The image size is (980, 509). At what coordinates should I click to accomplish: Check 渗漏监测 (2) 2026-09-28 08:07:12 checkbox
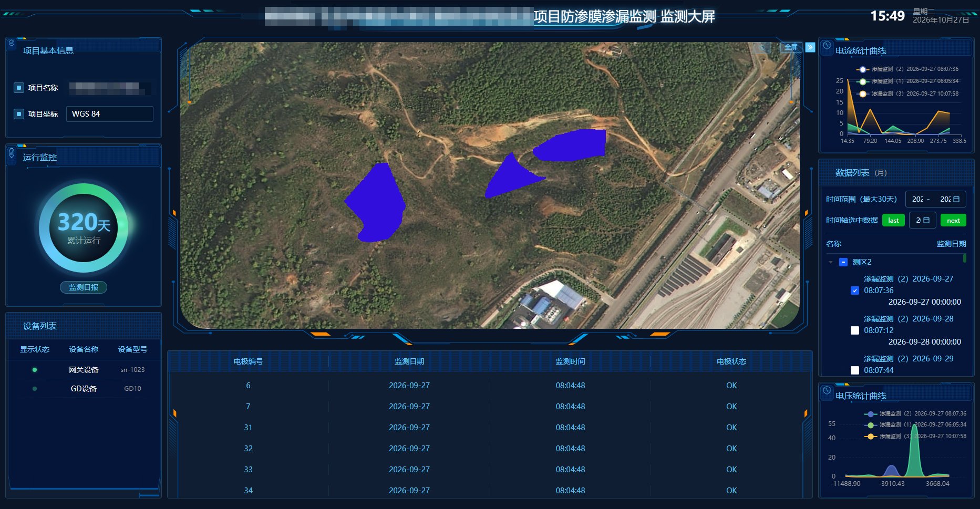[855, 330]
